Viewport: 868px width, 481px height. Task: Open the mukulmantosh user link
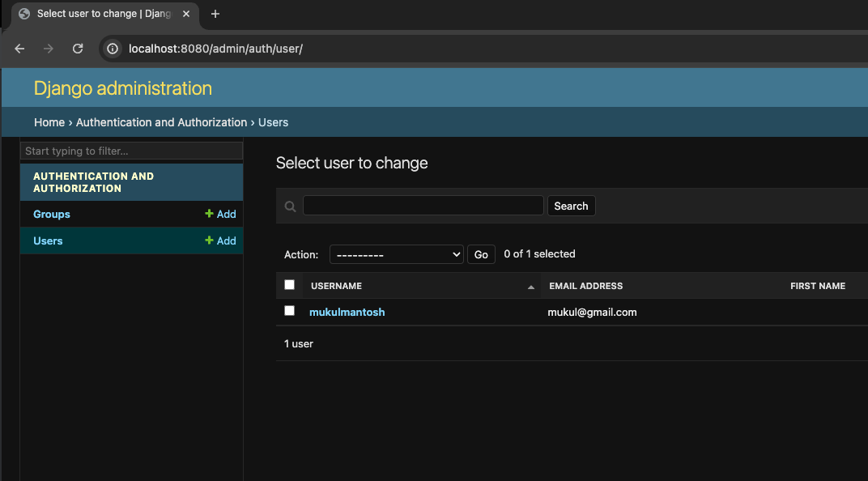pos(347,313)
